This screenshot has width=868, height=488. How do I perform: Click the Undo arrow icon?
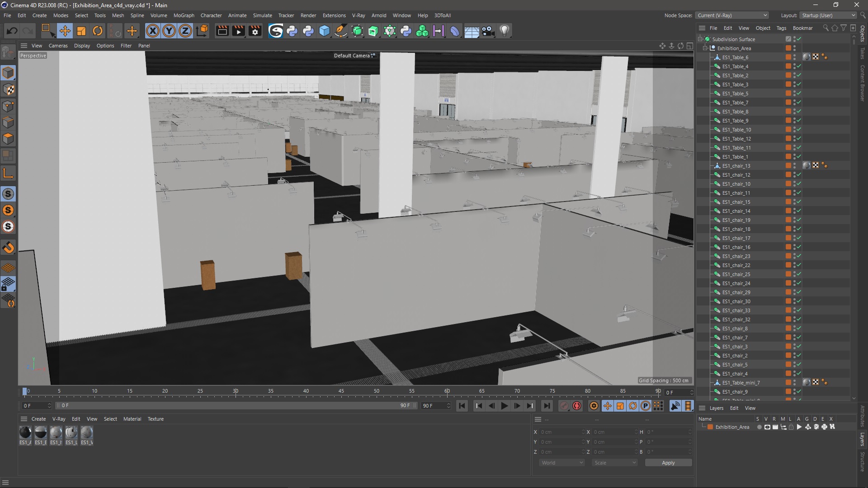tap(12, 31)
